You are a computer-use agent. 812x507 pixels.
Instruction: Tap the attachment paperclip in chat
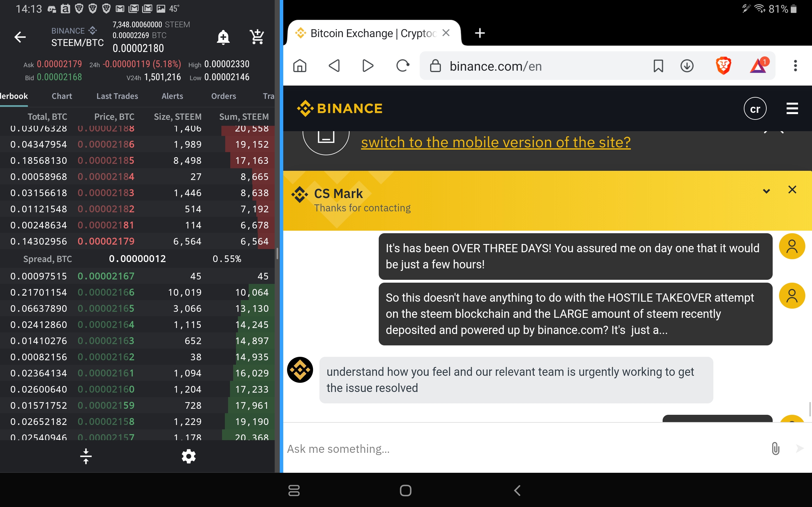point(776,448)
